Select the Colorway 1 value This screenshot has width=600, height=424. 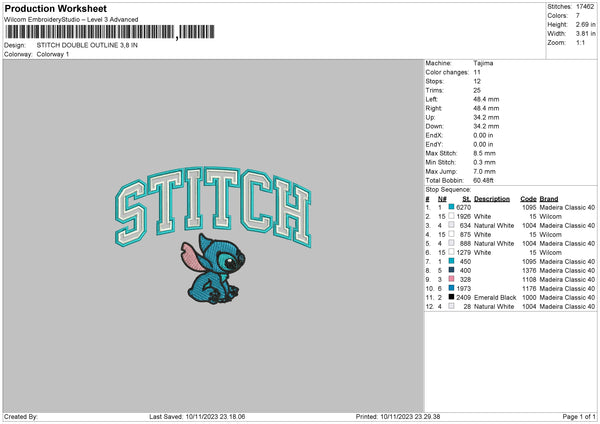pos(53,54)
